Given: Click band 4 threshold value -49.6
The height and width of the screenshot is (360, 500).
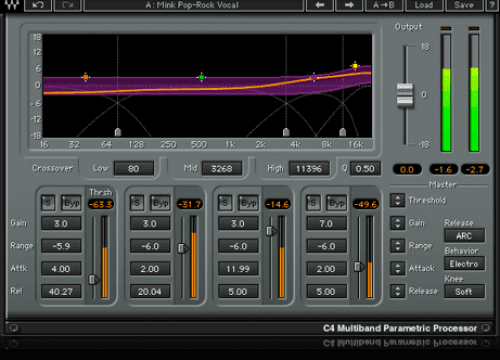Looking at the screenshot, I should pyautogui.click(x=366, y=204).
